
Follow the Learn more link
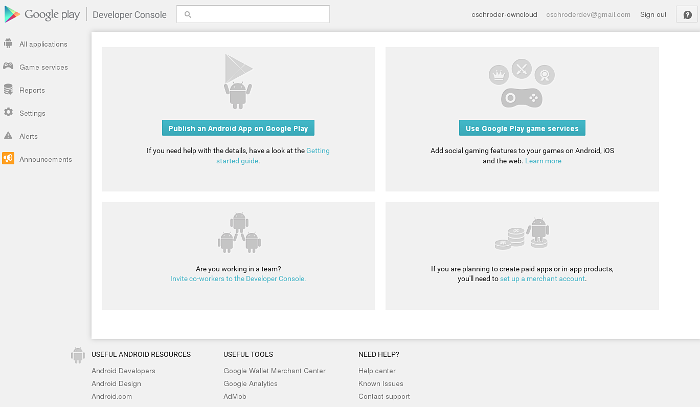coord(543,161)
